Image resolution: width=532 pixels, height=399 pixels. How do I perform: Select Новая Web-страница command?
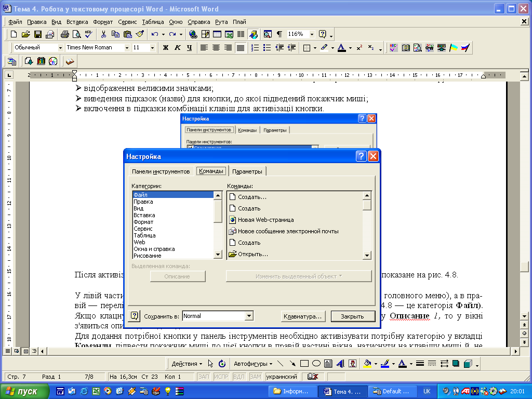(x=295, y=220)
